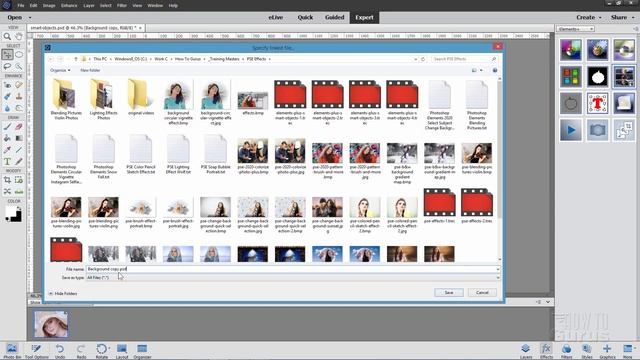
Task: Show the Layers panel
Action: click(526, 351)
